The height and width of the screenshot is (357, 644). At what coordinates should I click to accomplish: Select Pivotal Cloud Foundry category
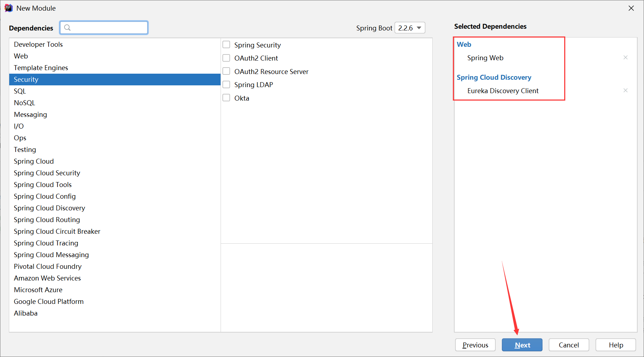[115, 266]
